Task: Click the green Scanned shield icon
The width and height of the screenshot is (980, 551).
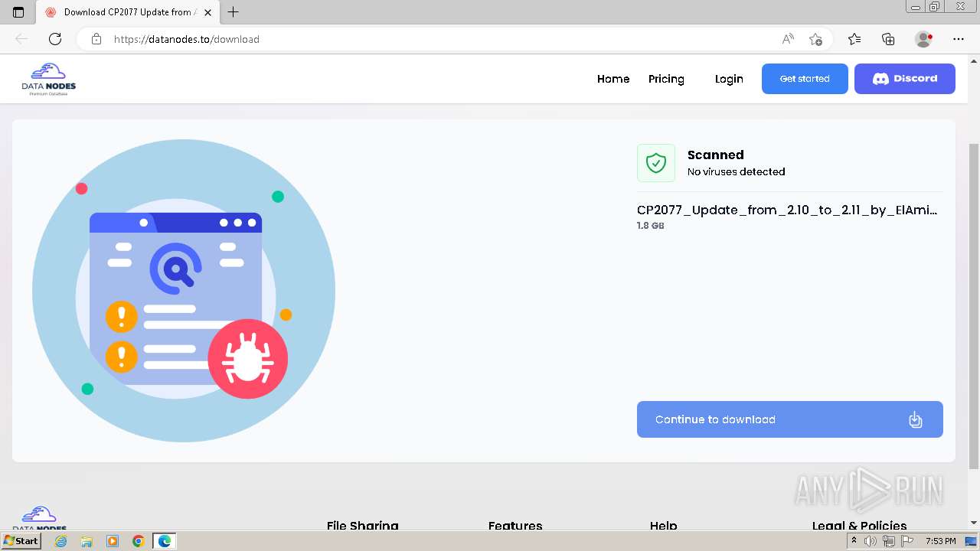Action: click(656, 163)
